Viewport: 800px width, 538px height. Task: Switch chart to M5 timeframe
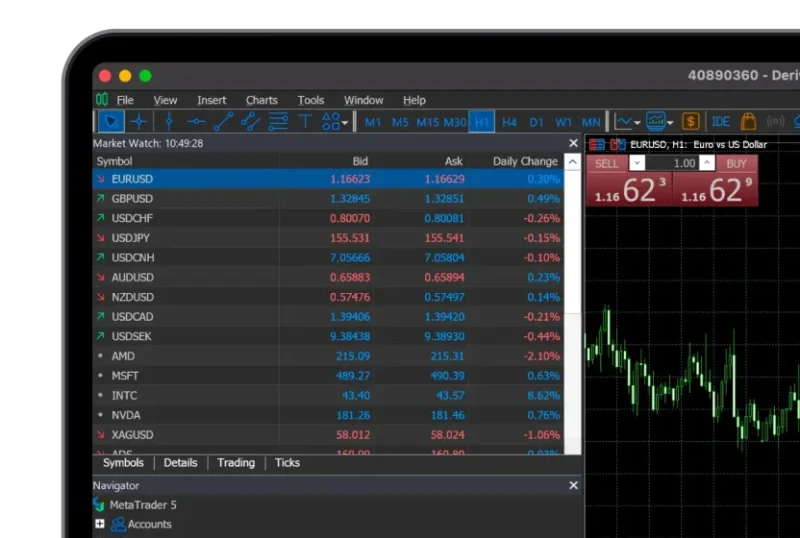point(400,123)
